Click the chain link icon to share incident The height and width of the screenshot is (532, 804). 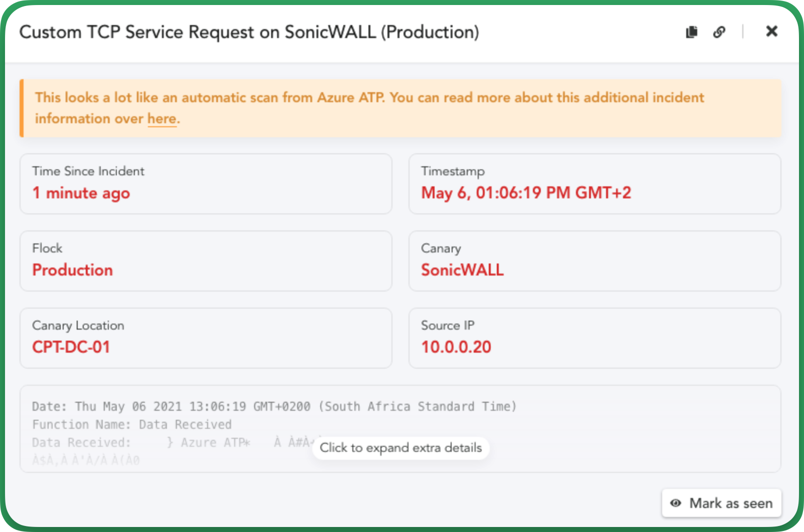(719, 32)
